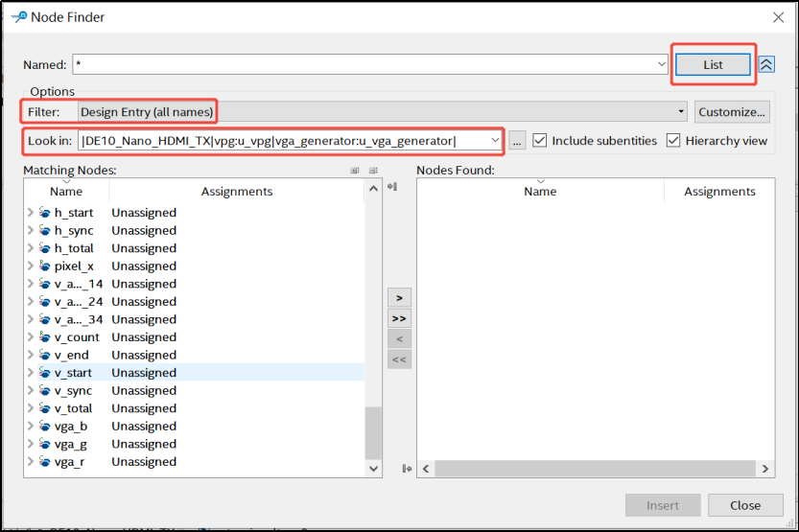Click Matching Nodes scrollbar up arrow
The height and width of the screenshot is (532, 799).
[373, 189]
